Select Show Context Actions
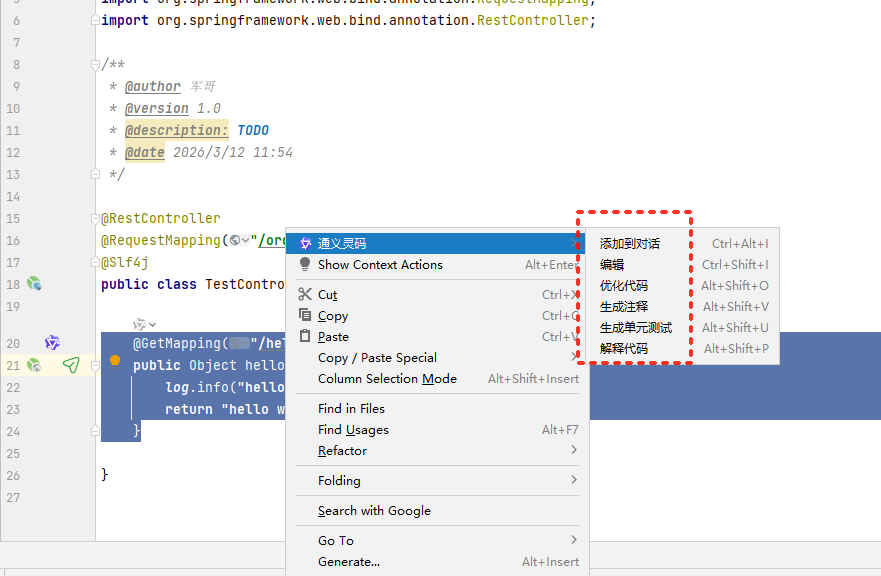This screenshot has width=881, height=576. pyautogui.click(x=380, y=265)
